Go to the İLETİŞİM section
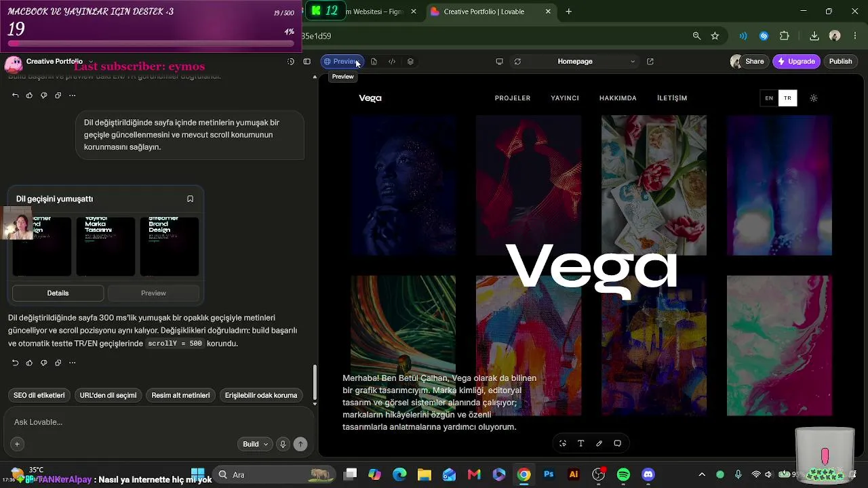 672,98
